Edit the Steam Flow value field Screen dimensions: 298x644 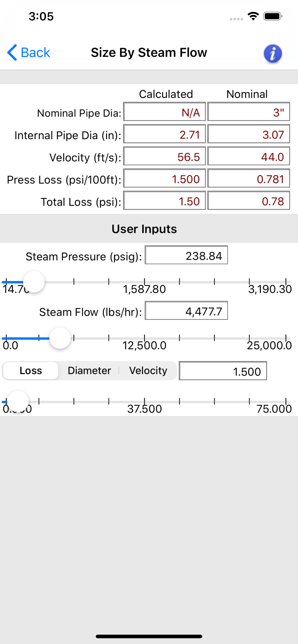coord(186,310)
